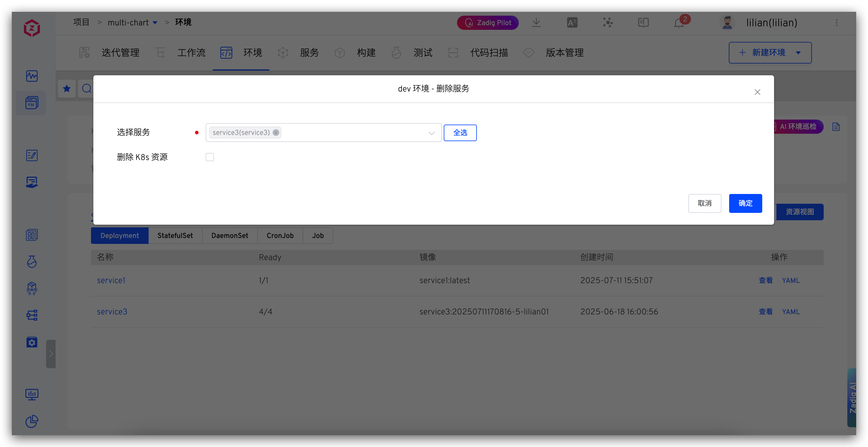
Task: Expand the new environment dropdown arrow
Action: (798, 53)
